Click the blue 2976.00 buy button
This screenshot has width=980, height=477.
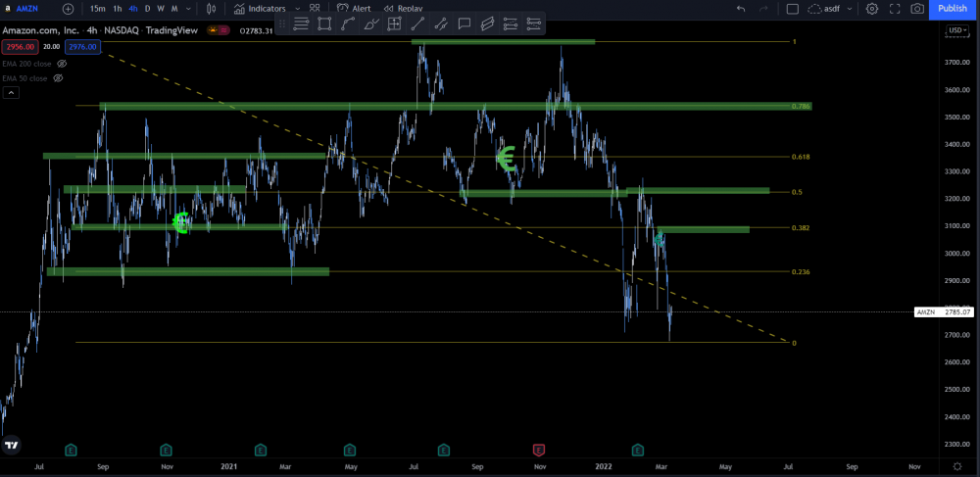[82, 47]
